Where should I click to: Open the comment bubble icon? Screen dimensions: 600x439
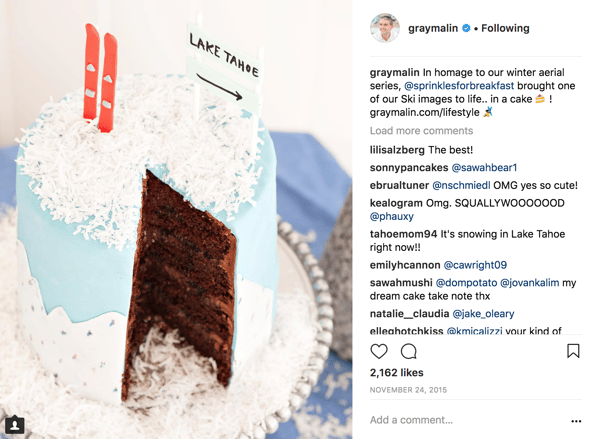[x=409, y=351]
